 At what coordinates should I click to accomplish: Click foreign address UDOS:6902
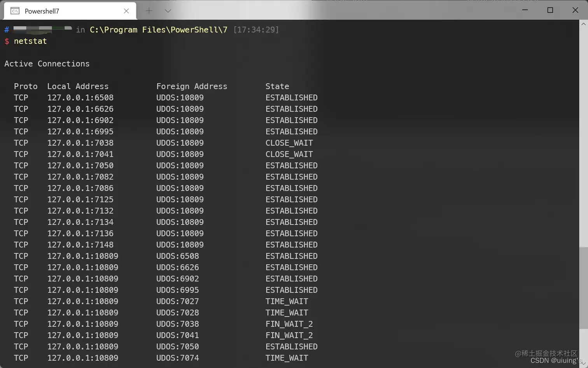click(x=178, y=279)
